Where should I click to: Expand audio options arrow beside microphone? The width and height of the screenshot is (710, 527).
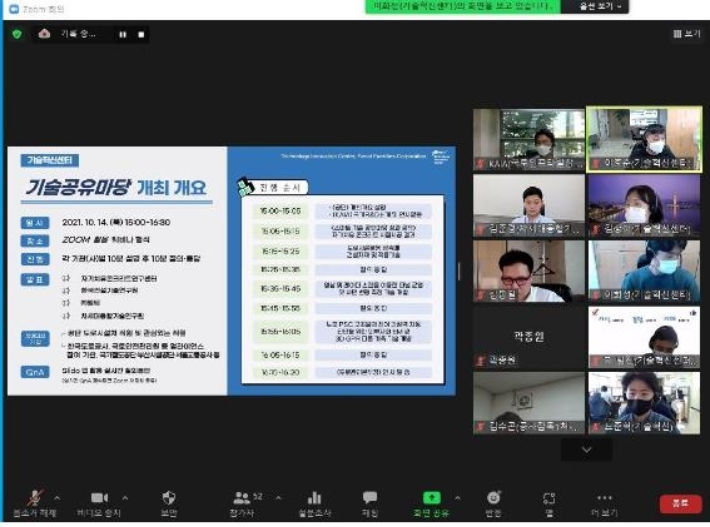point(57,497)
